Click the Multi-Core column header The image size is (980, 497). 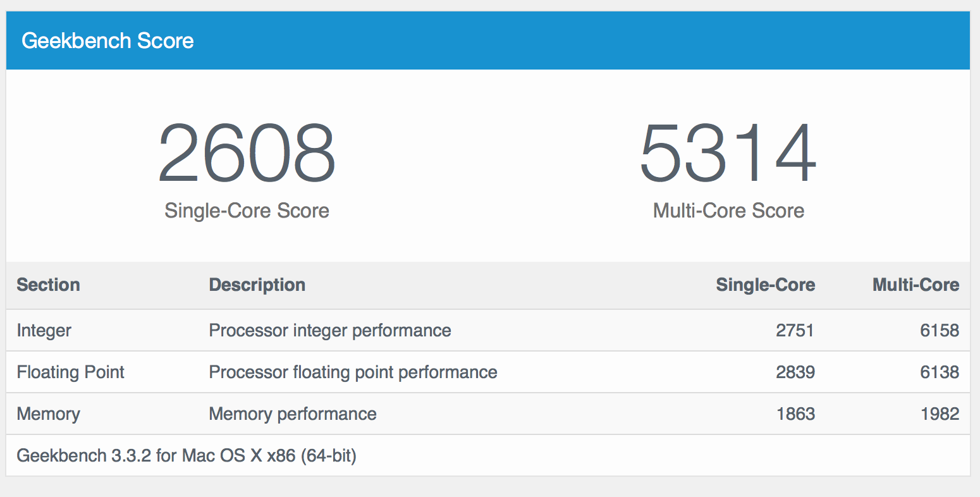(x=916, y=285)
